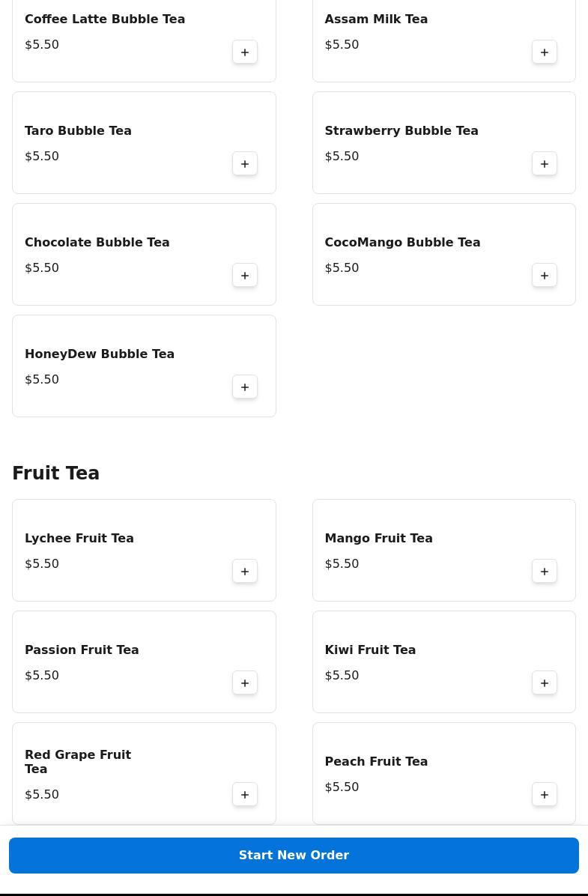Screen dimensions: 588x896
Task: Click the Fruit Tea section heading
Action: pos(56,473)
